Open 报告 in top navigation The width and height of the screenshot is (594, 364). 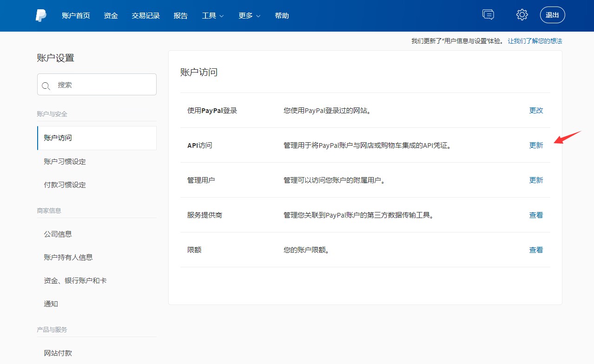181,15
